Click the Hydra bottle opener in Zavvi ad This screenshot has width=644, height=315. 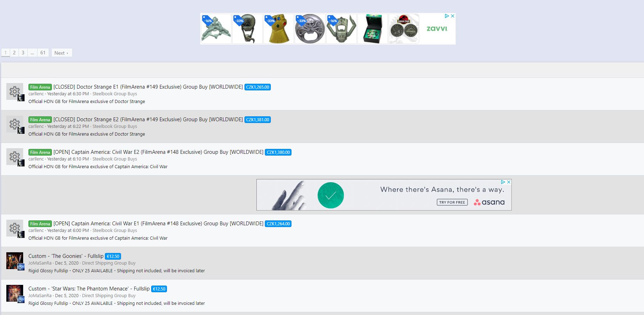(x=310, y=29)
